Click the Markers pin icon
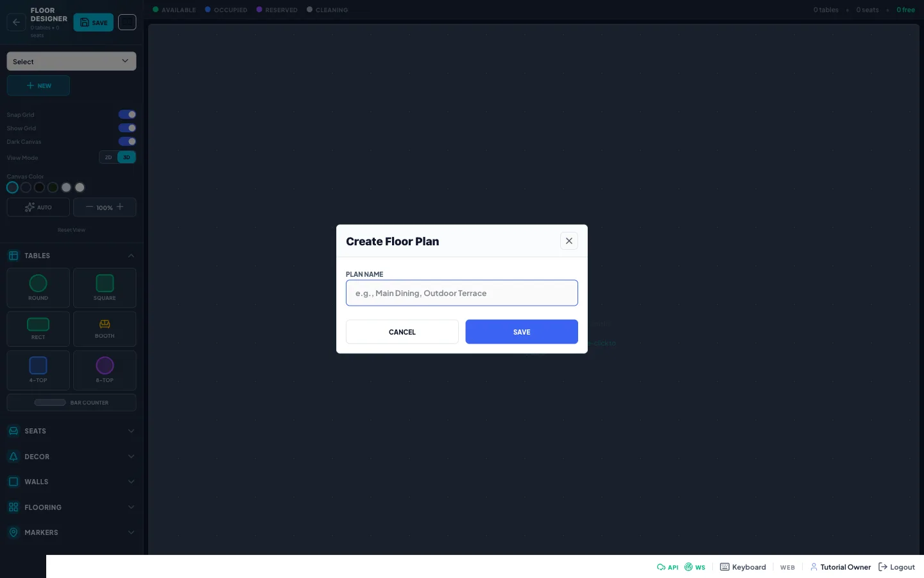924x578 pixels. [x=13, y=532]
